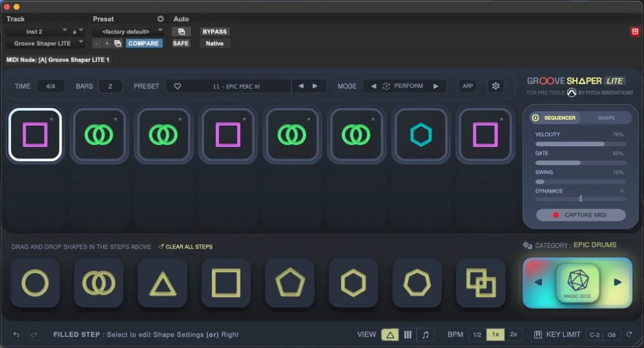Go to previous preset arrow

301,86
